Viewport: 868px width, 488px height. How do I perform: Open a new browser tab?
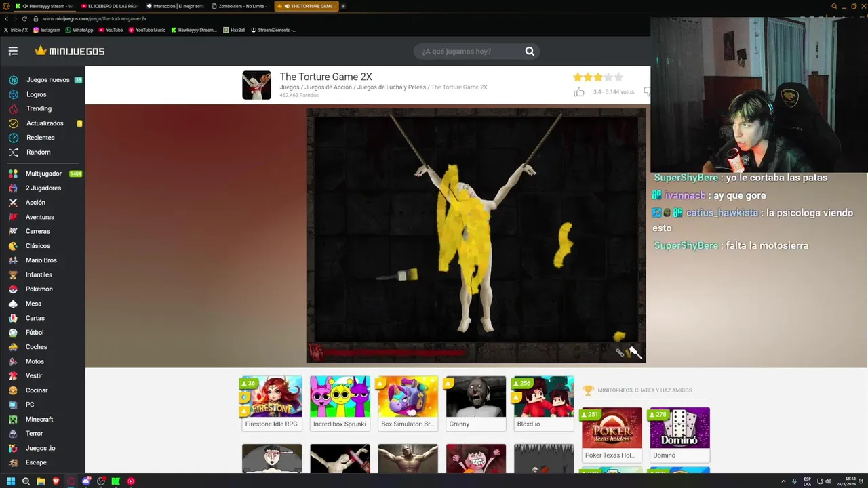pyautogui.click(x=343, y=6)
